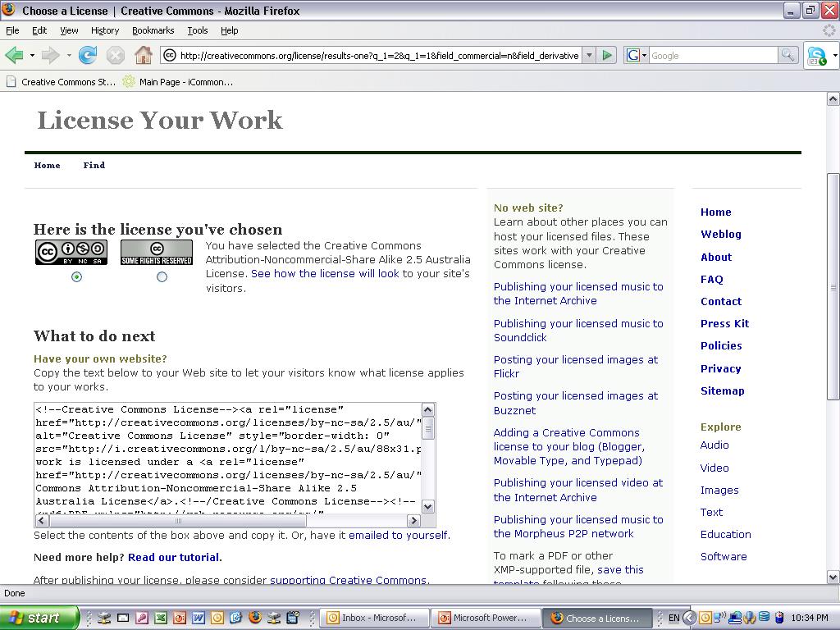Image resolution: width=840 pixels, height=630 pixels.
Task: Launch PowerPoint from the quick launch bar
Action: [180, 618]
